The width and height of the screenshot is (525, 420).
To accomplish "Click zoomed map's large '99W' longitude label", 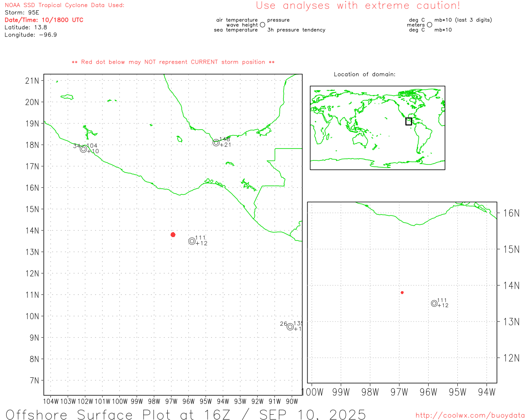I will pos(341,393).
